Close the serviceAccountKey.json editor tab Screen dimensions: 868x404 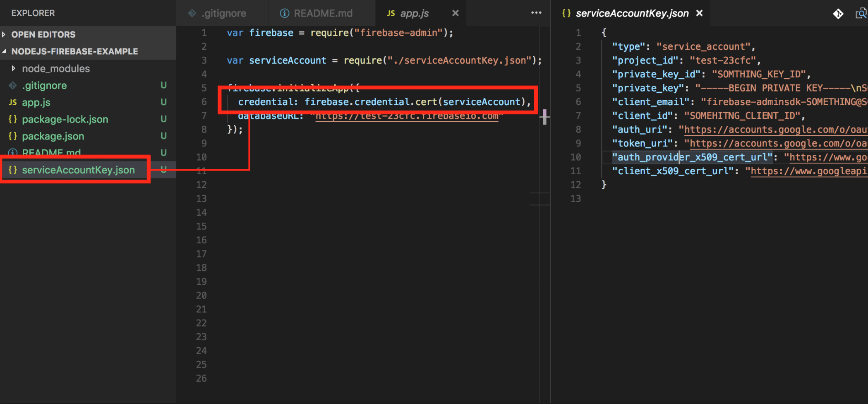click(699, 13)
